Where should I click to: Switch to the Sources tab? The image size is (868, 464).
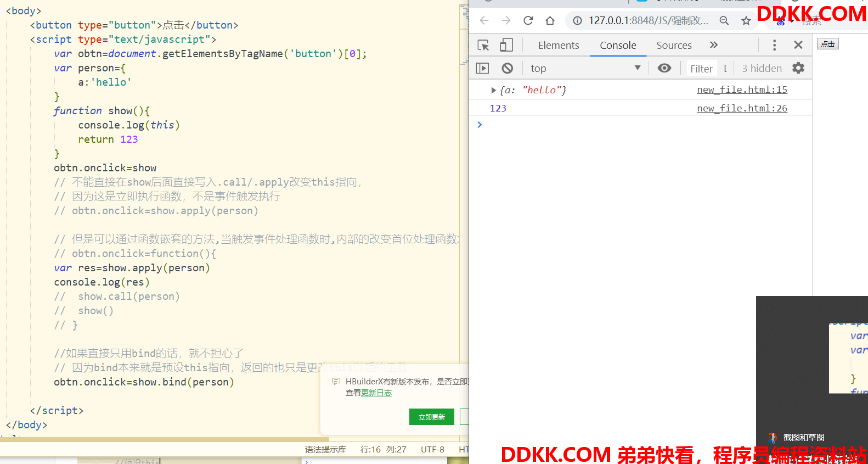(x=674, y=46)
